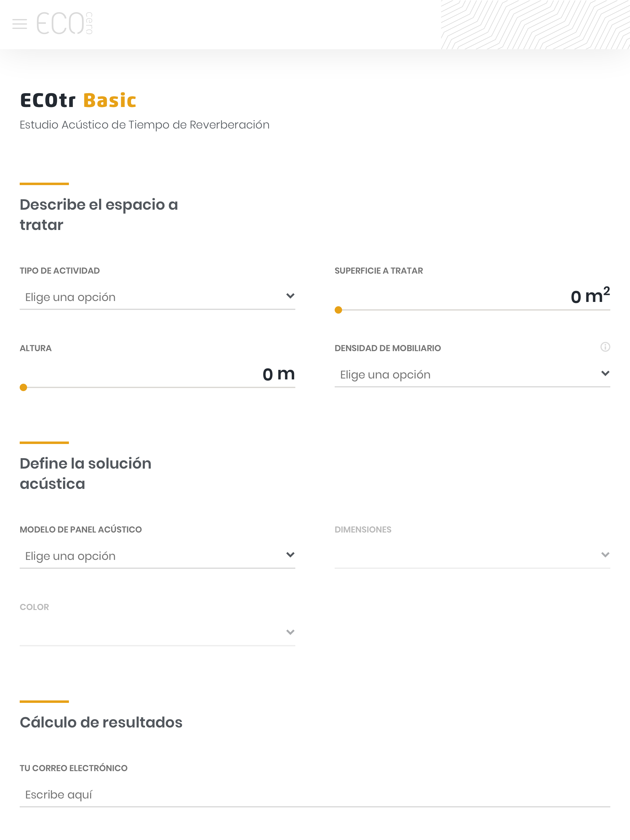Open the Color dropdown
This screenshot has width=630, height=840.
(x=157, y=634)
